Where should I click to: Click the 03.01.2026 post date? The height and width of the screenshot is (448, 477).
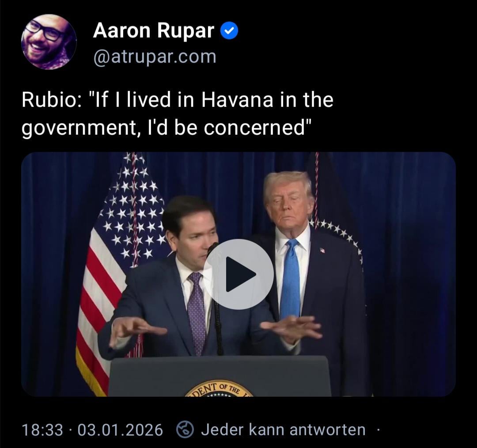120,430
